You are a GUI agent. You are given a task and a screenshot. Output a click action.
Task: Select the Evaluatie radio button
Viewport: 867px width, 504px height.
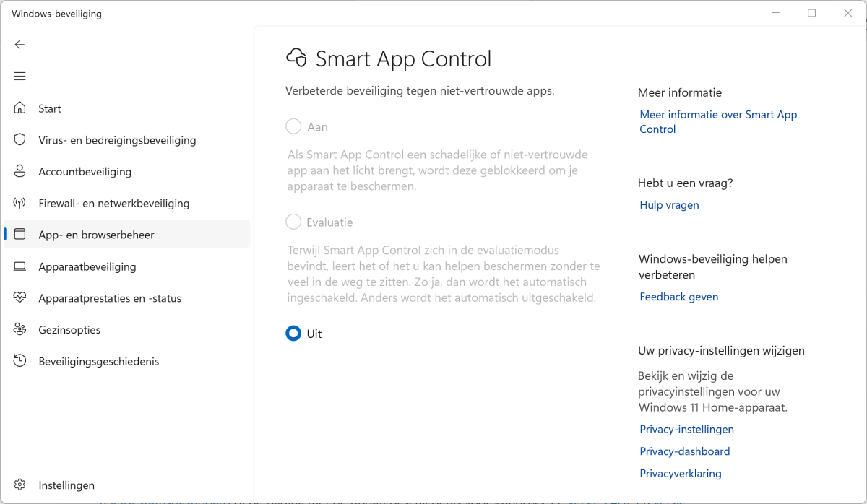(x=293, y=222)
